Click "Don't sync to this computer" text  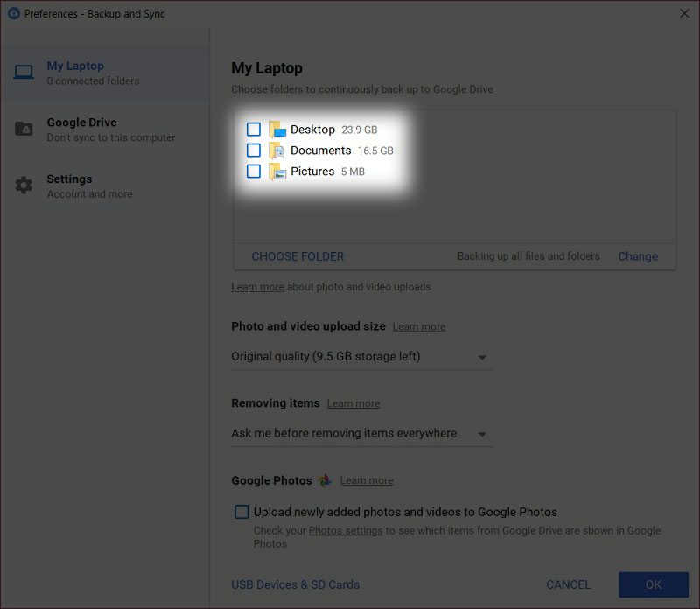click(111, 137)
